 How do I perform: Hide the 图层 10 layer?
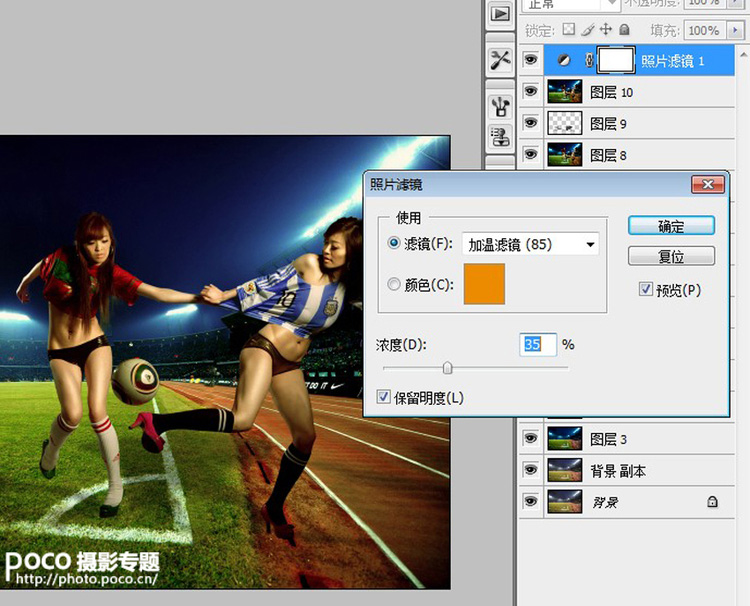pyautogui.click(x=530, y=91)
